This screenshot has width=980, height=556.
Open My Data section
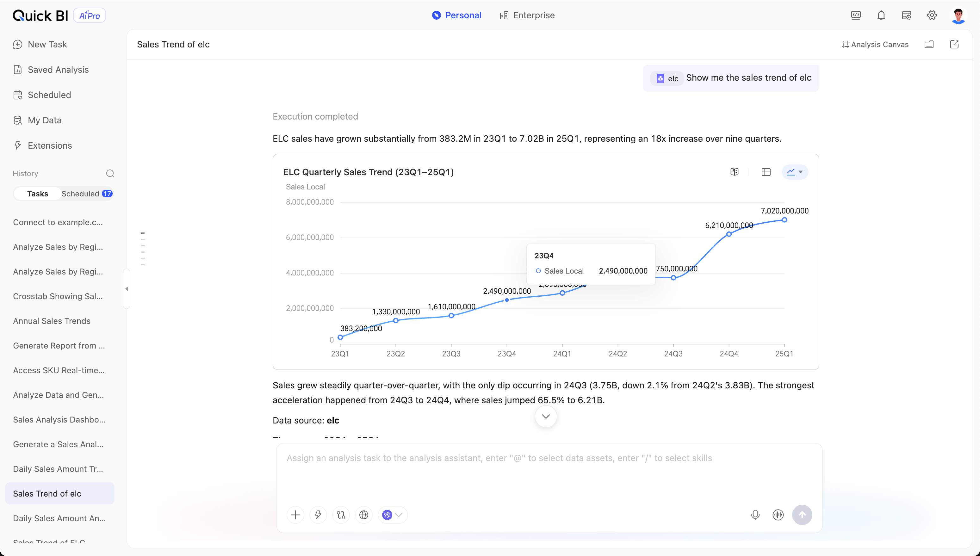37,120
